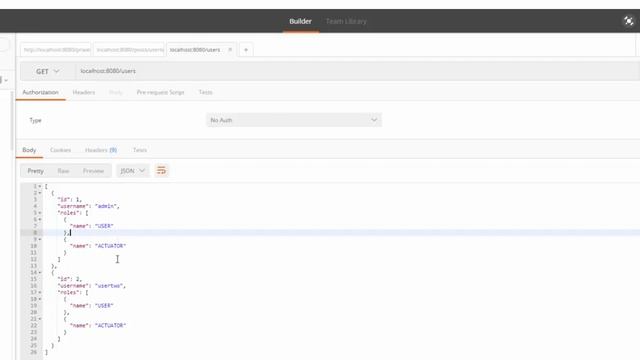
Task: Click the "id": 1 line
Action: click(x=69, y=200)
